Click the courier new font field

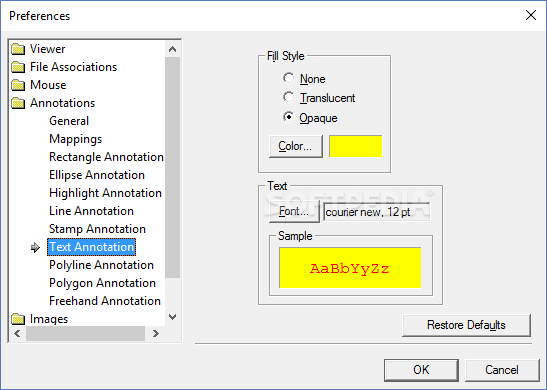pyautogui.click(x=376, y=212)
